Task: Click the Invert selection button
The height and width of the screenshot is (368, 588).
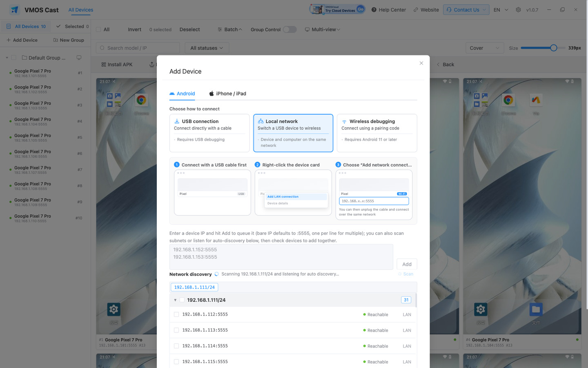Action: click(x=134, y=29)
